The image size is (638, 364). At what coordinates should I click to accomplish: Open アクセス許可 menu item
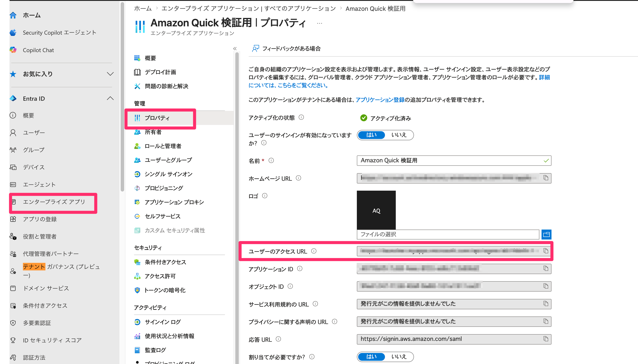point(160,276)
